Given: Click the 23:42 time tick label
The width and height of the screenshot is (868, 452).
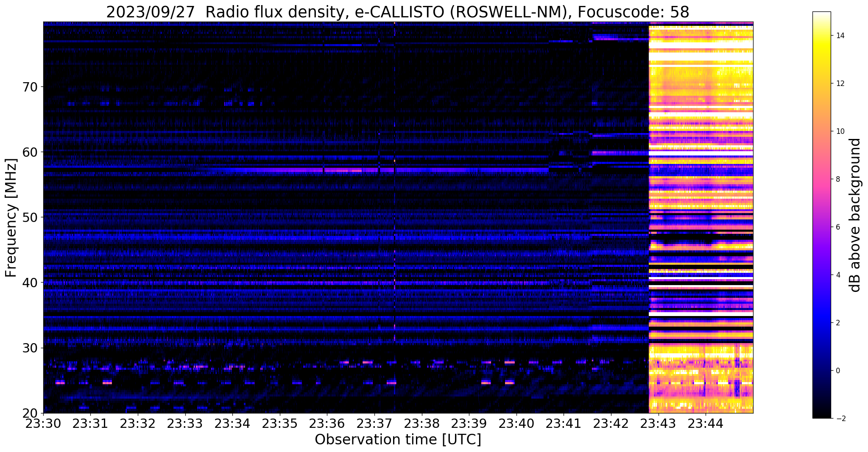Looking at the screenshot, I should pyautogui.click(x=611, y=424).
